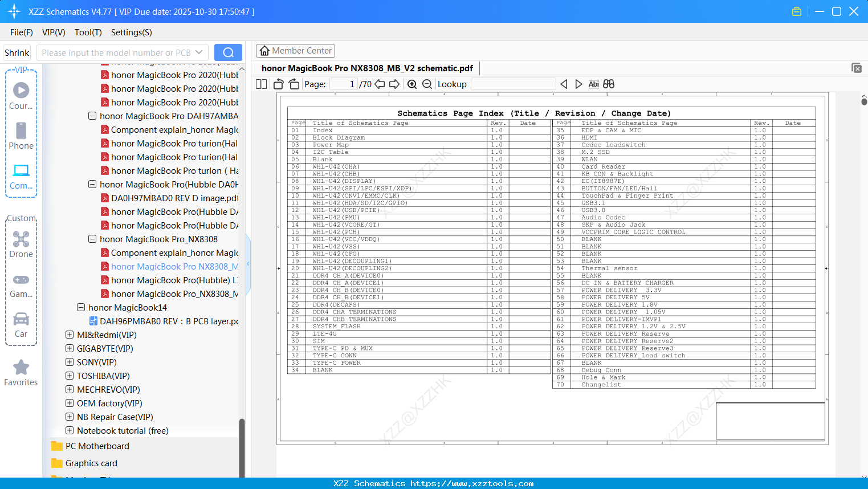Select the NX8308_MB_V2 schematic.pdf tab
The image size is (868, 489).
coord(367,68)
